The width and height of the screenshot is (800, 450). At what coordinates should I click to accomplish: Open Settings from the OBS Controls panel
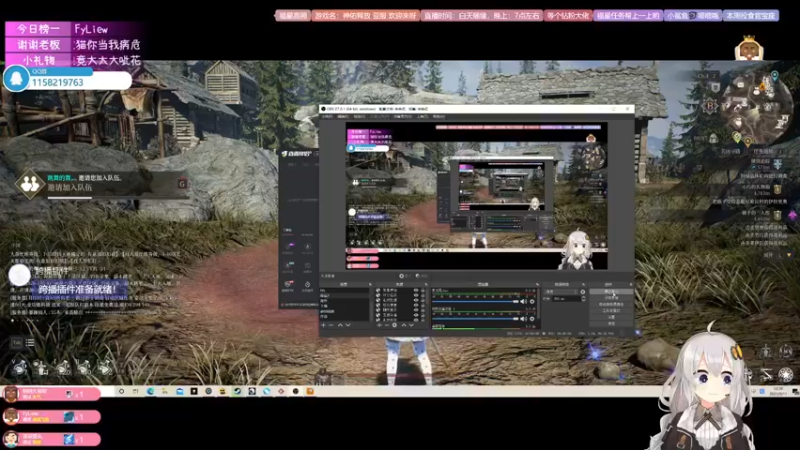(x=611, y=317)
